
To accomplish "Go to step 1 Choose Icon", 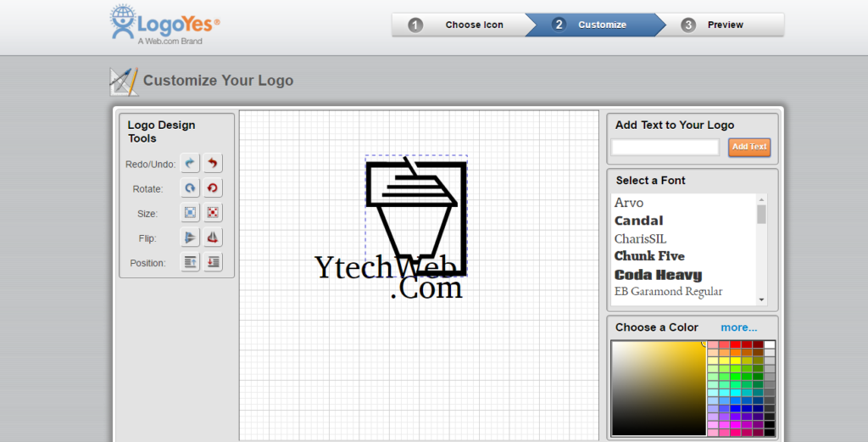I will click(x=459, y=25).
